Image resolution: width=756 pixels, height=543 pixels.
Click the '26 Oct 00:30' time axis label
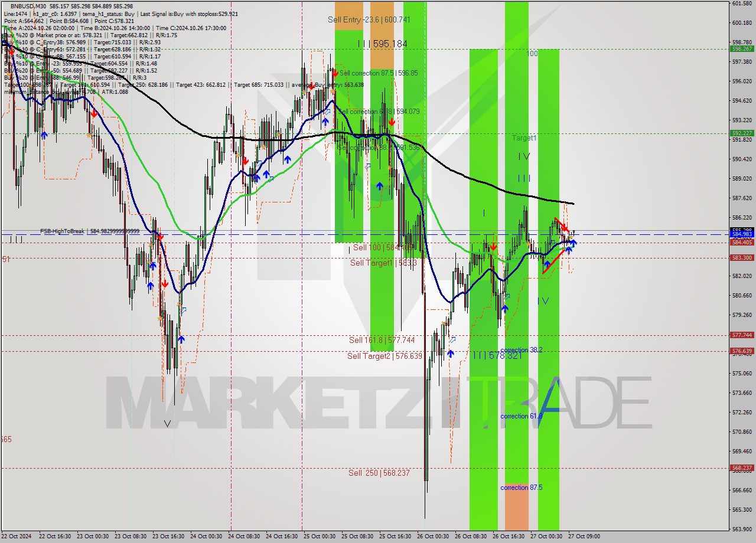coord(433,537)
